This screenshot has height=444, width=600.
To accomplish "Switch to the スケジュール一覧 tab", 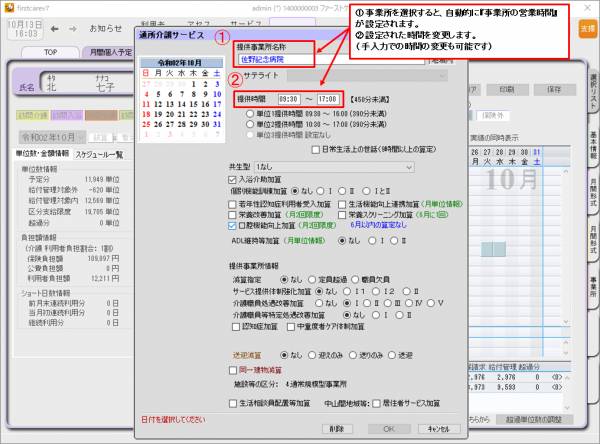I will pyautogui.click(x=99, y=154).
